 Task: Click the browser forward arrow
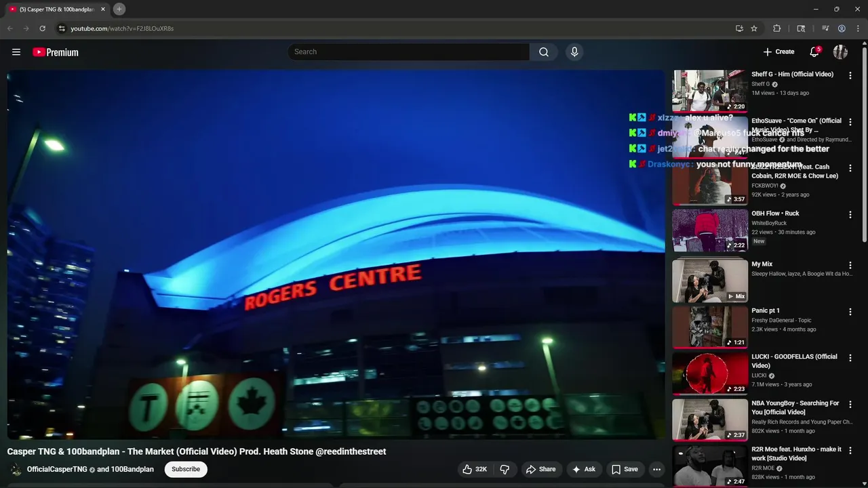click(x=26, y=28)
